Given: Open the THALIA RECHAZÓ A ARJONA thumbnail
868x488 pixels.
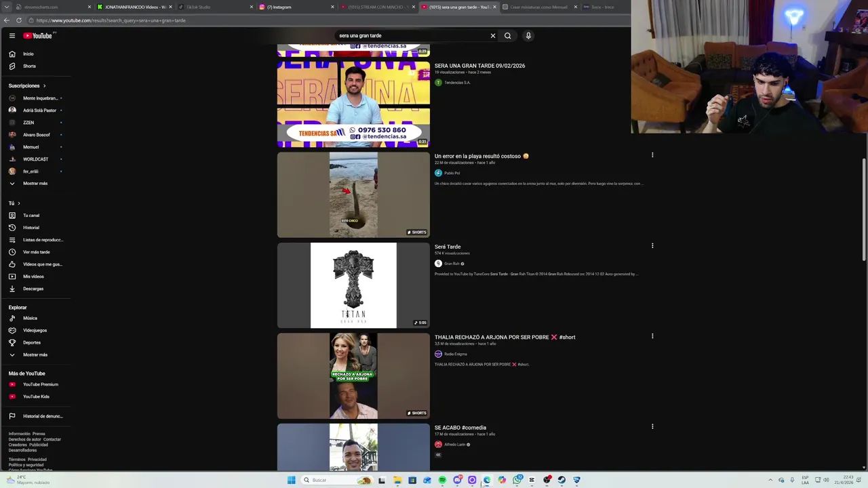Looking at the screenshot, I should tap(353, 376).
